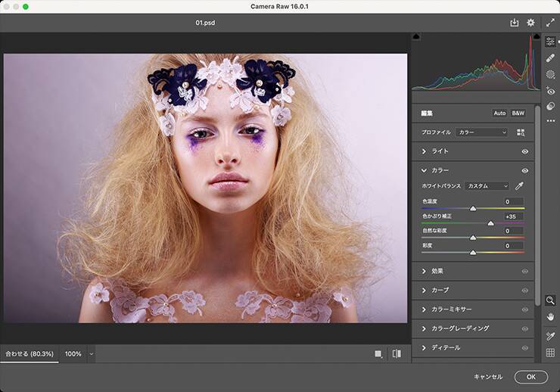Toggle before/after comparison view
The height and width of the screenshot is (392, 560).
tap(397, 353)
